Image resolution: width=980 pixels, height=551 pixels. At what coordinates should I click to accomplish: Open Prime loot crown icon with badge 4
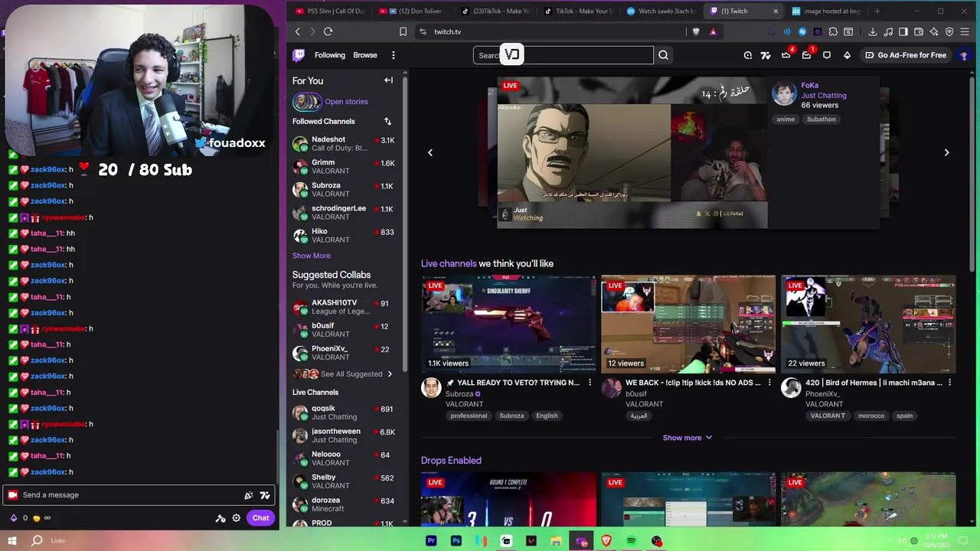coord(786,54)
